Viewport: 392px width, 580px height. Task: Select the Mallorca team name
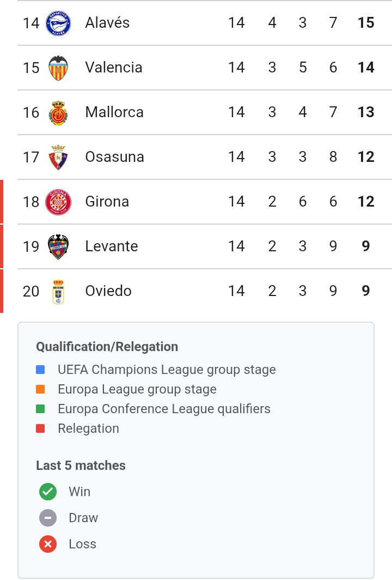(x=114, y=112)
